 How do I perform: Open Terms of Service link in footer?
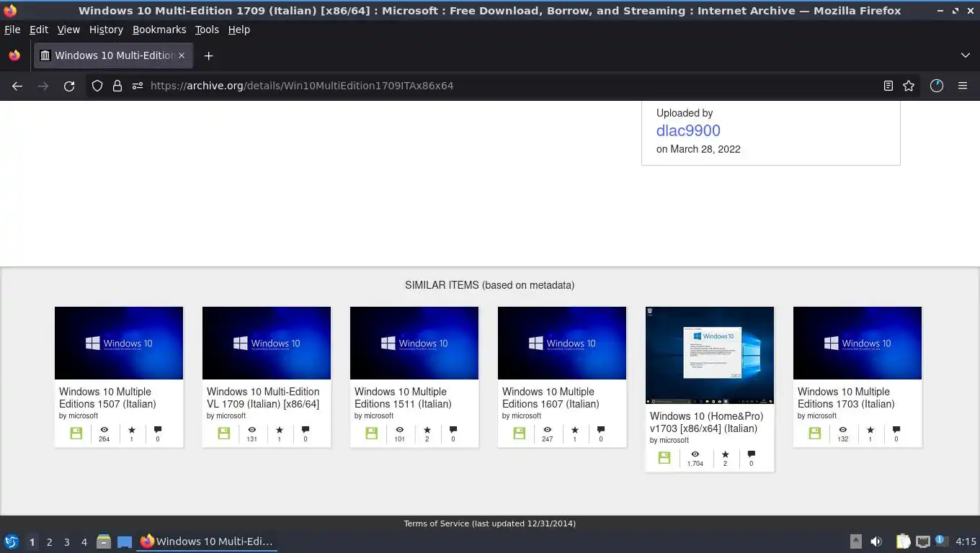tap(437, 523)
